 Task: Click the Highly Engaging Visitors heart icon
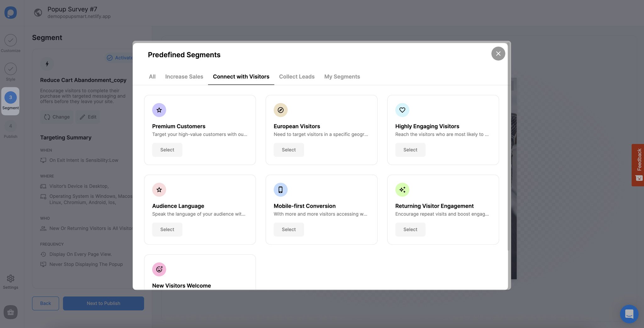402,110
